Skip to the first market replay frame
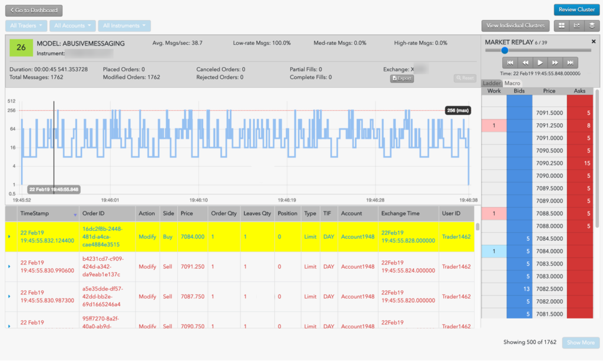 pyautogui.click(x=510, y=62)
